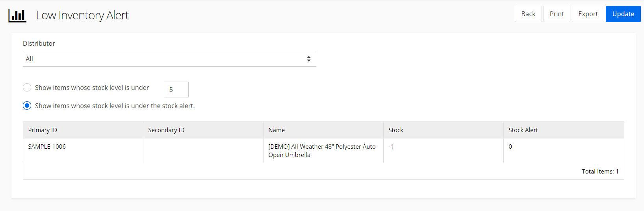Go back using the Back button

coord(528,14)
